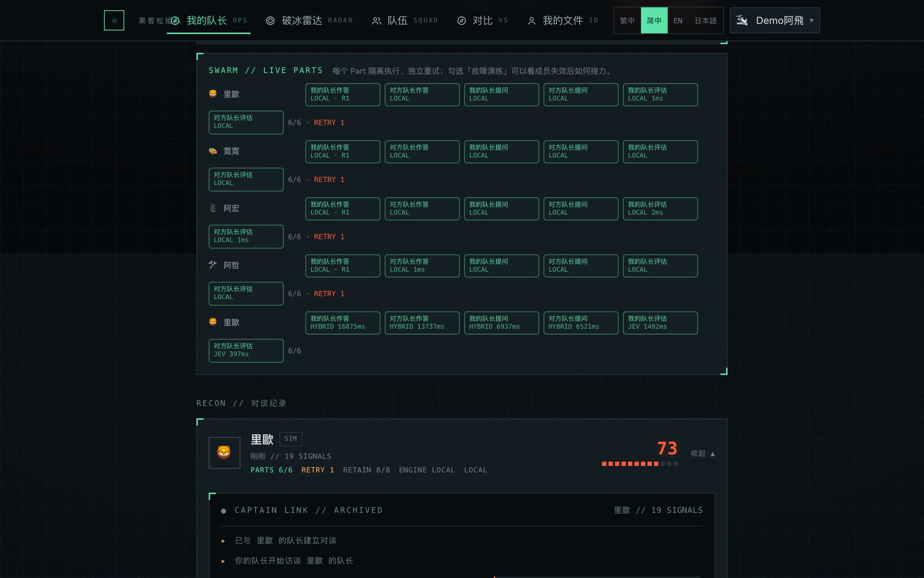Click RETAIN 8/8 label

coord(366,470)
